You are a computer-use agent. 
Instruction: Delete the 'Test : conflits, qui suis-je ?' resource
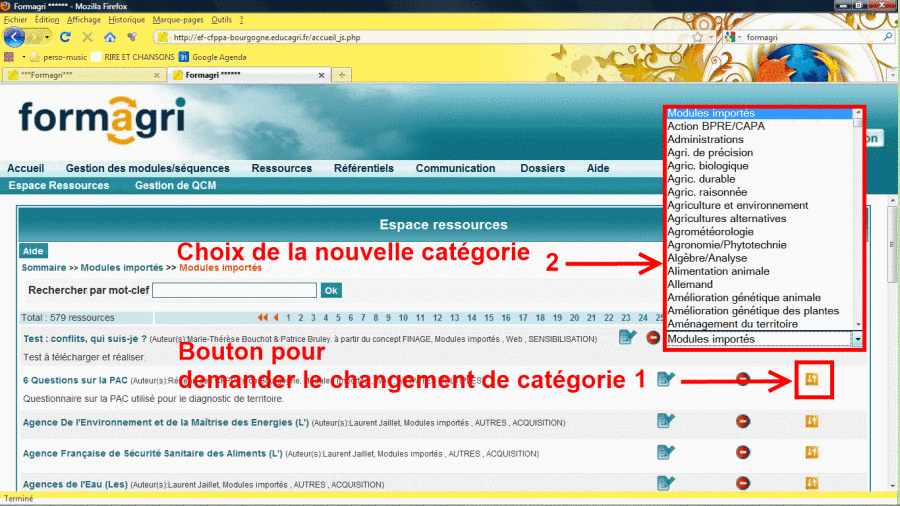point(653,337)
